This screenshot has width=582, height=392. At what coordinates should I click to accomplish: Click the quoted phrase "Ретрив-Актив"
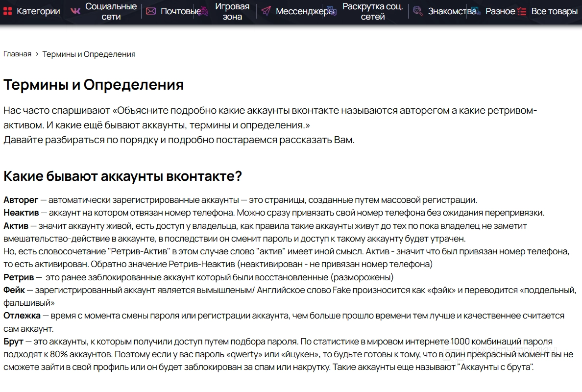140,251
